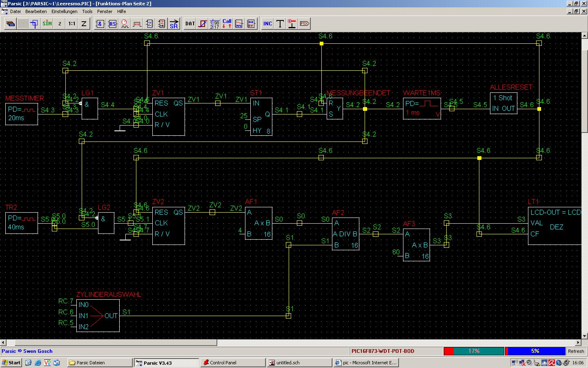
Task: Select the INC toolbar icon
Action: 267,24
